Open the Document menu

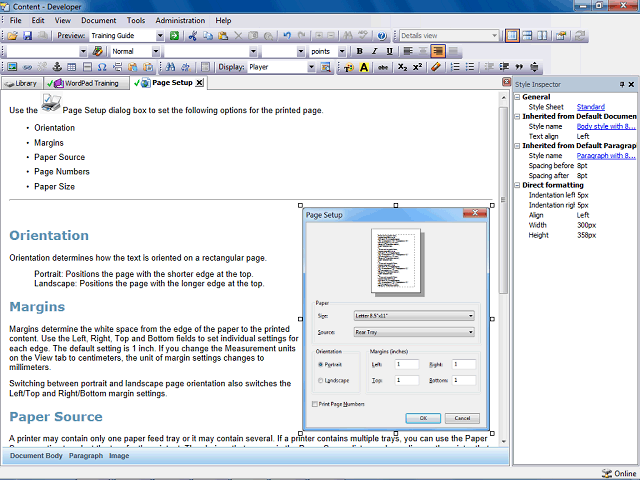pos(98,20)
